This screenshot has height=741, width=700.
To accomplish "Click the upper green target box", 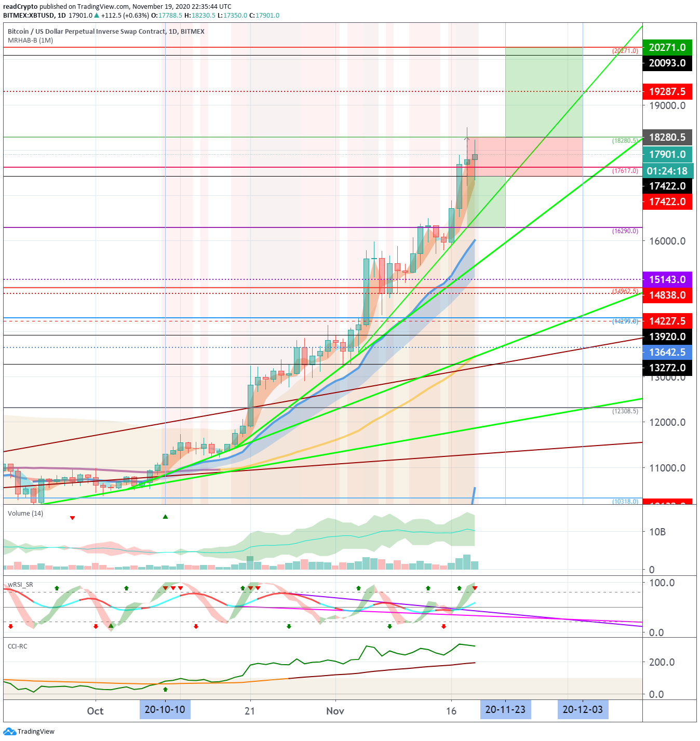I will pyautogui.click(x=544, y=92).
